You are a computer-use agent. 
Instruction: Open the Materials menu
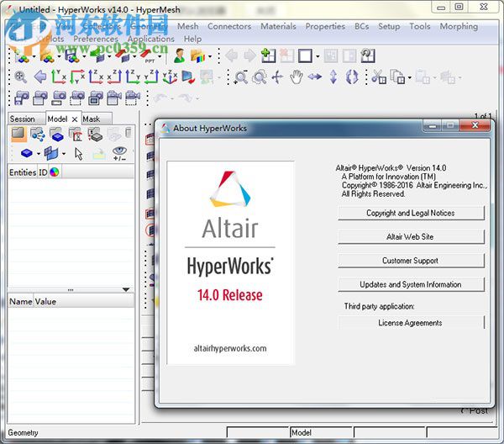(x=278, y=26)
